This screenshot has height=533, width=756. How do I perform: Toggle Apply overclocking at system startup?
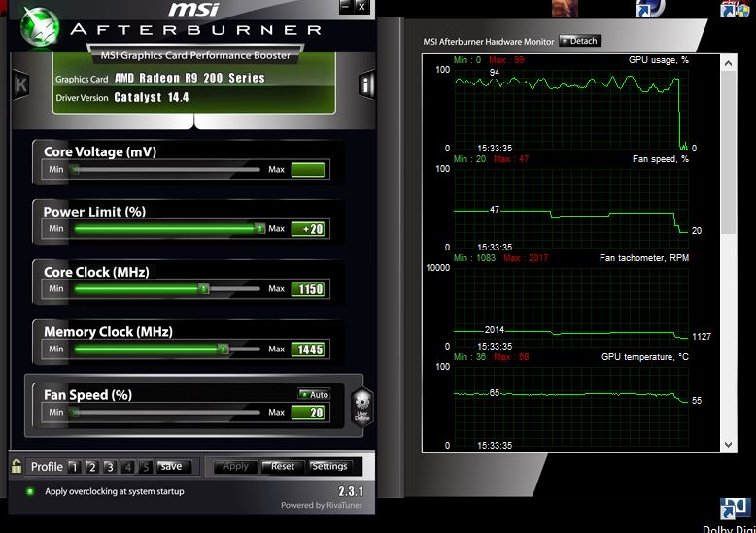(30, 491)
